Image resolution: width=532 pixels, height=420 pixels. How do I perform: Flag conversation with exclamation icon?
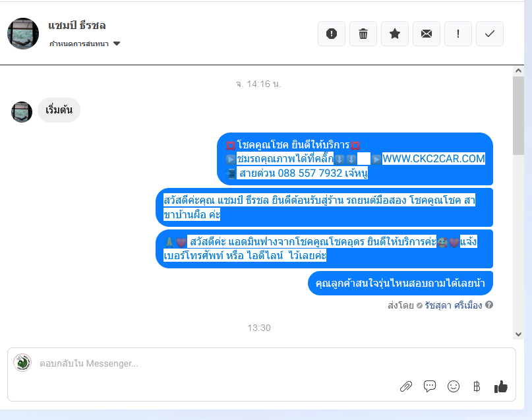click(458, 34)
